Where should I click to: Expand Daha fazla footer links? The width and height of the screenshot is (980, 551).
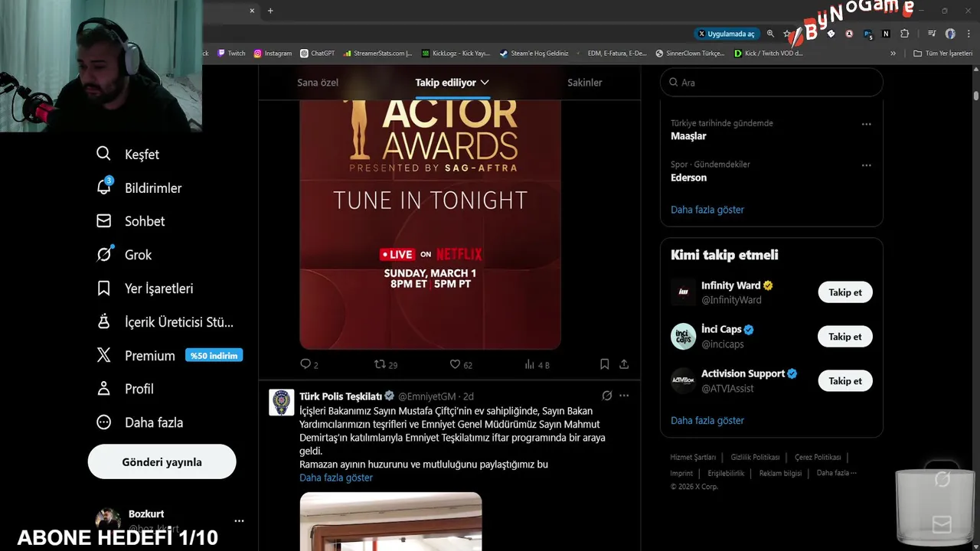[837, 473]
